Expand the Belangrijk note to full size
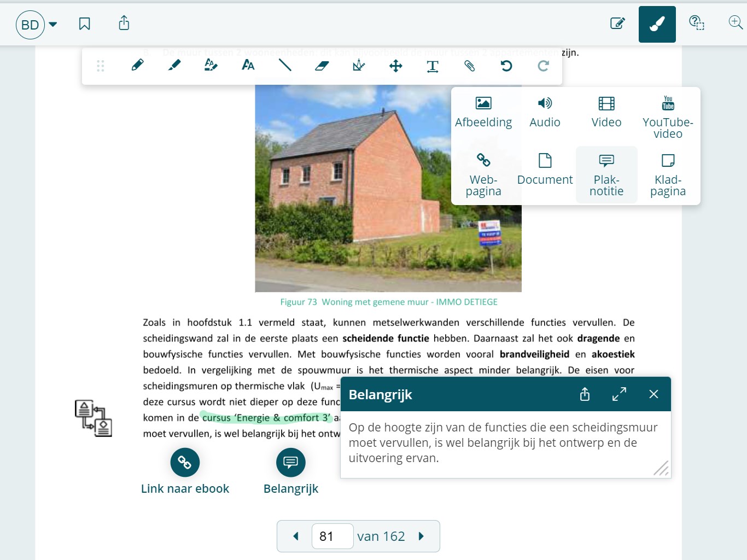The height and width of the screenshot is (560, 747). tap(619, 394)
